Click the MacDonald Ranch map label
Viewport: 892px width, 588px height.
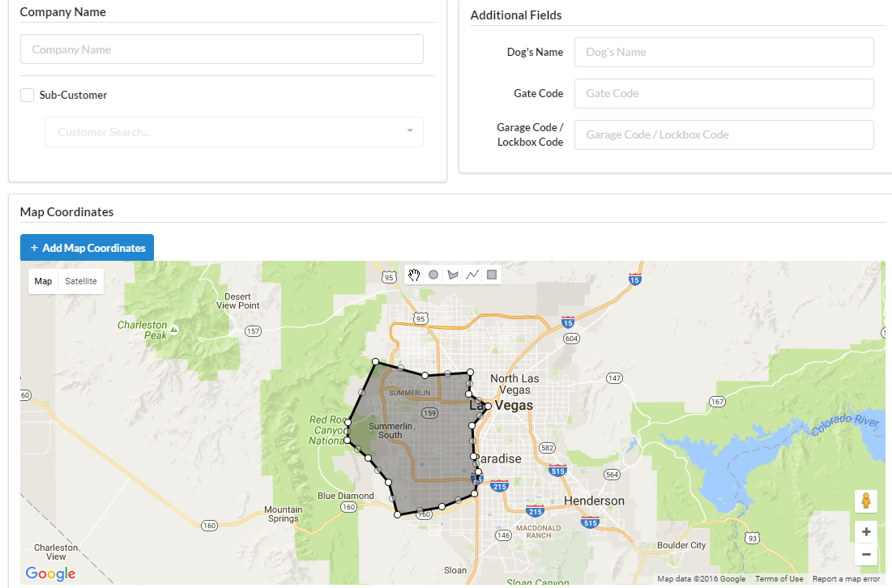coord(538,531)
